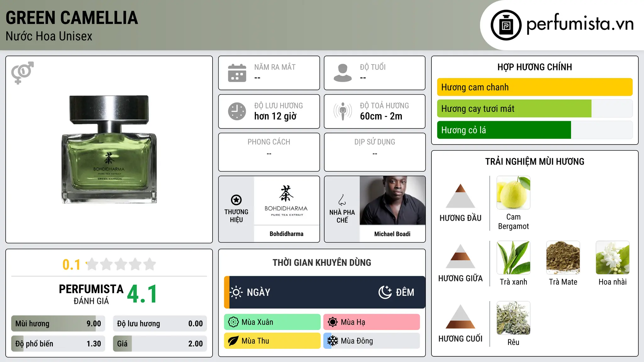Click the Hương cay tươi mát accord bar
This screenshot has width=644, height=362.
(x=535, y=108)
